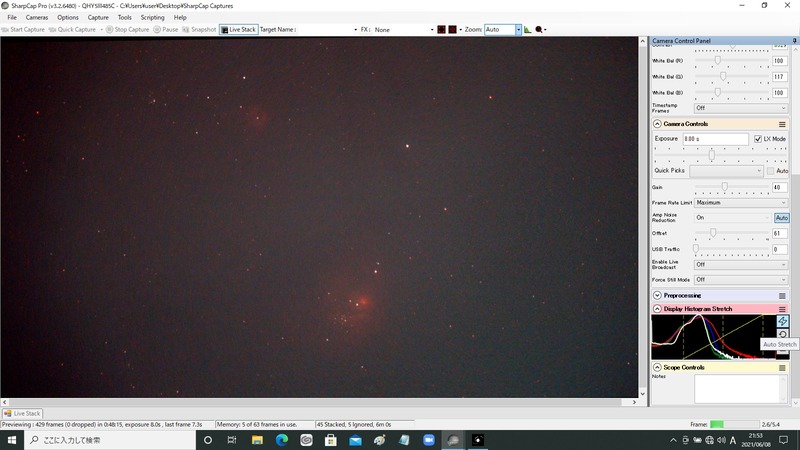The width and height of the screenshot is (800, 450).
Task: Open the Capture menu
Action: tap(98, 17)
